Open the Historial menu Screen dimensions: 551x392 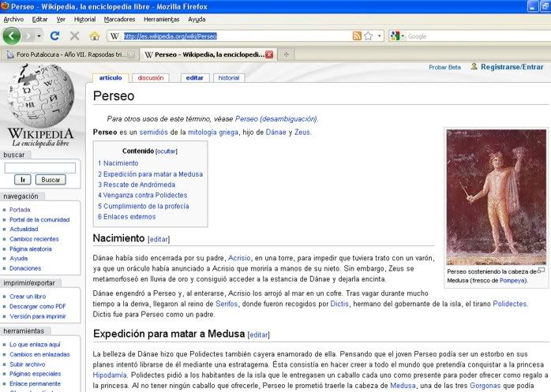click(84, 19)
